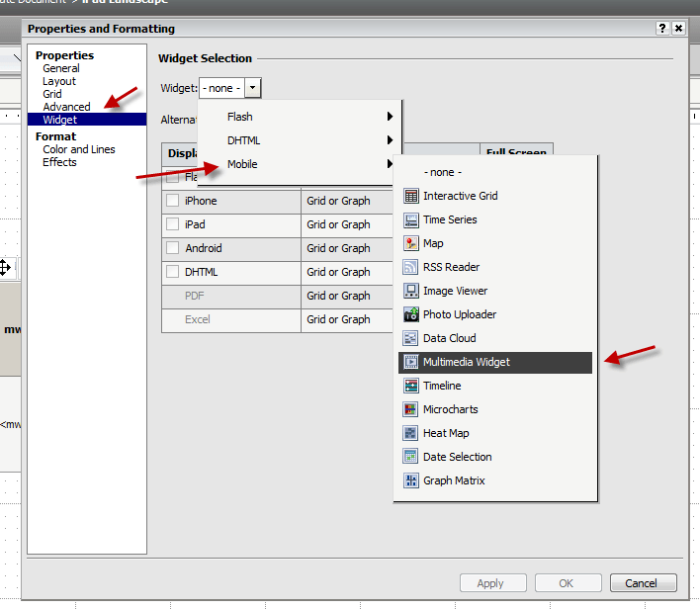
Task: Click the Photo Uploader camera icon
Action: point(411,314)
